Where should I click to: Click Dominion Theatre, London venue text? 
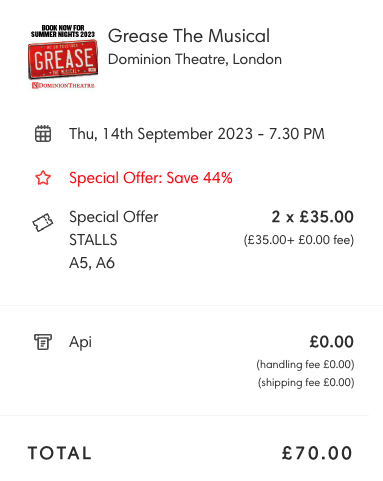tap(195, 59)
